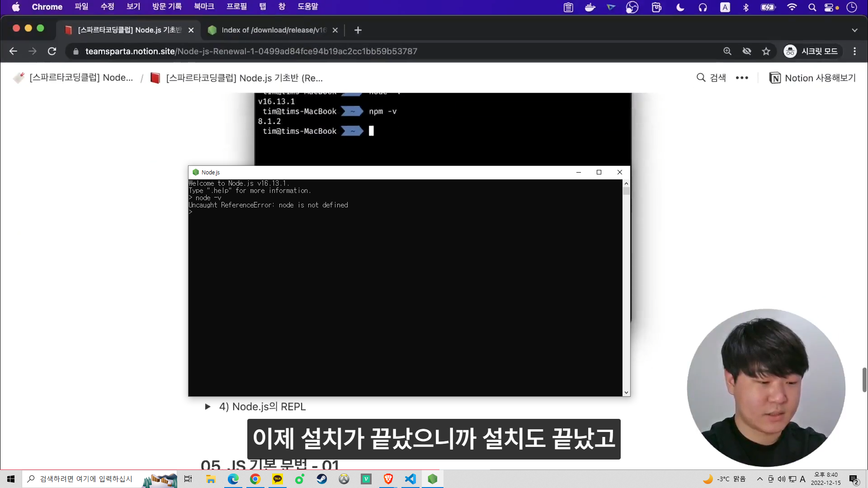The height and width of the screenshot is (488, 868).
Task: Go back to the previous page
Action: (x=13, y=52)
